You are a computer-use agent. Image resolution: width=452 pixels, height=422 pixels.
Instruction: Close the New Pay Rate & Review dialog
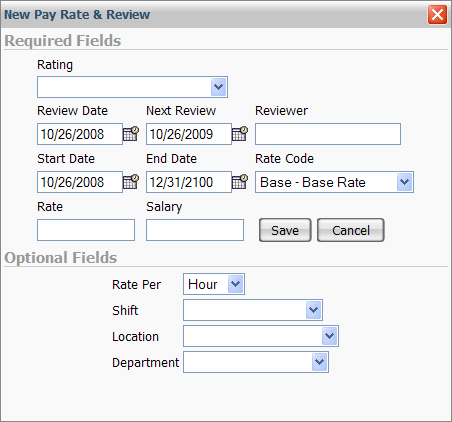437,15
